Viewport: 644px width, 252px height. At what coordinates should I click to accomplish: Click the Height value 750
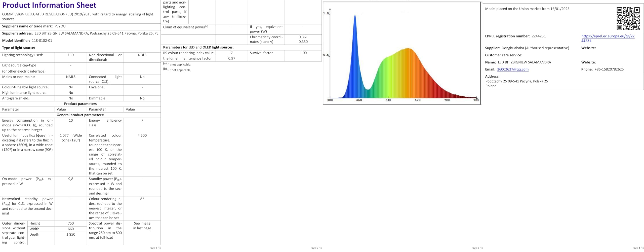[71, 224]
